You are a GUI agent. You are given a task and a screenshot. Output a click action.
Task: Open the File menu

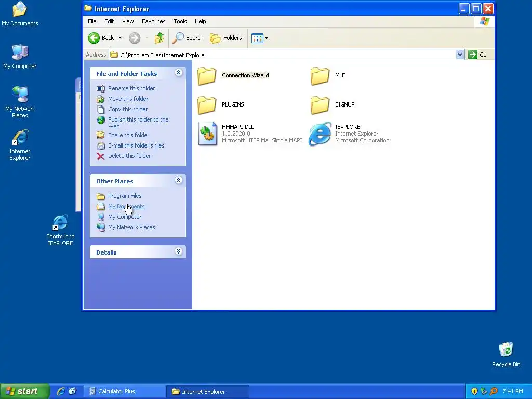coord(92,21)
